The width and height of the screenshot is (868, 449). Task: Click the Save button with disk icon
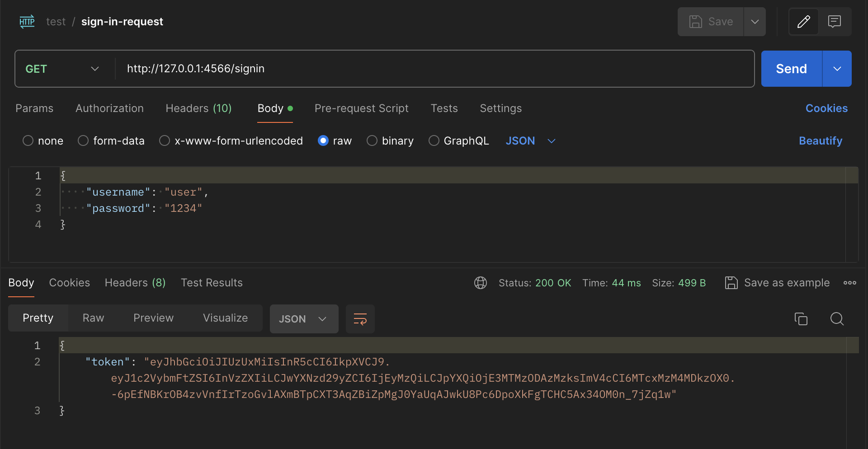[711, 22]
